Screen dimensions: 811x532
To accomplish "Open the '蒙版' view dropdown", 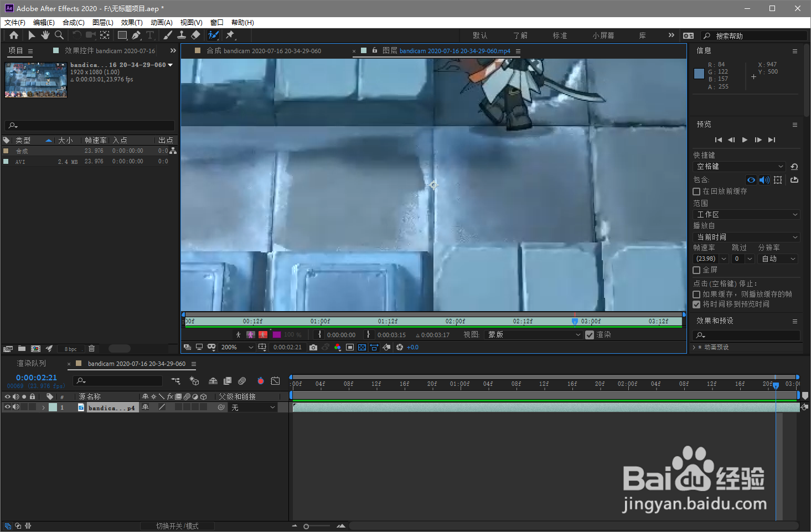I will tap(534, 335).
